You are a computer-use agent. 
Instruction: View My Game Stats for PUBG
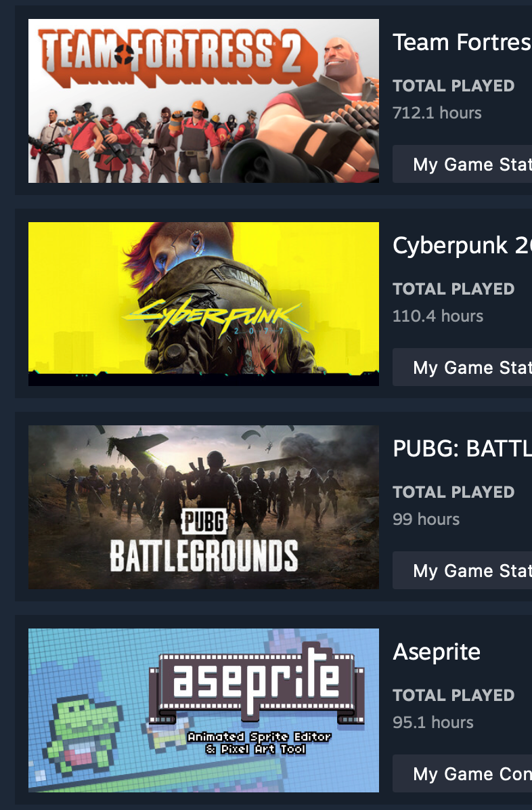pyautogui.click(x=462, y=570)
